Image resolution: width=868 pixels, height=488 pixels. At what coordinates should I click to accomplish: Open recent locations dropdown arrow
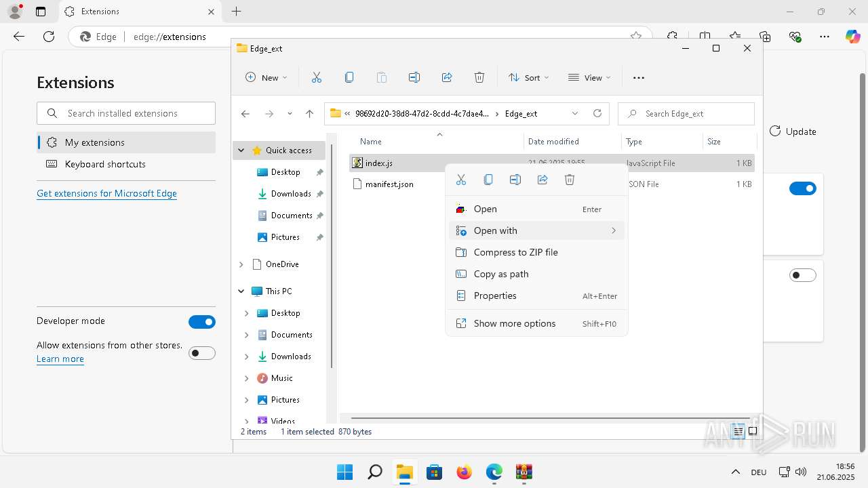click(290, 114)
